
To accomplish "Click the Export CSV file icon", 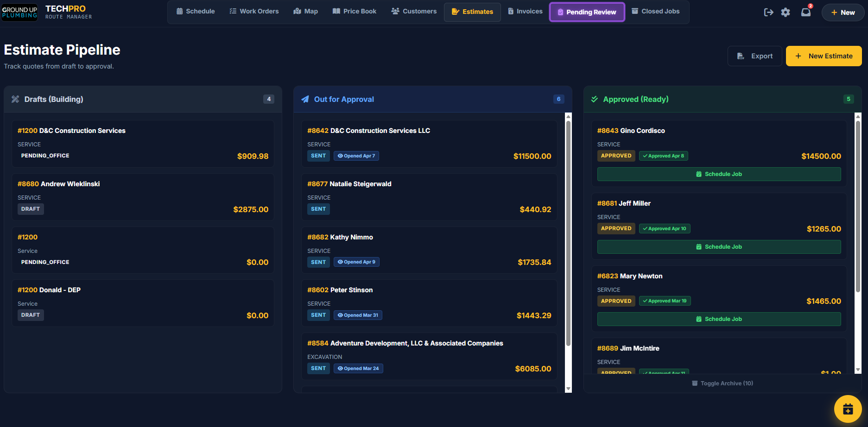I will point(741,56).
